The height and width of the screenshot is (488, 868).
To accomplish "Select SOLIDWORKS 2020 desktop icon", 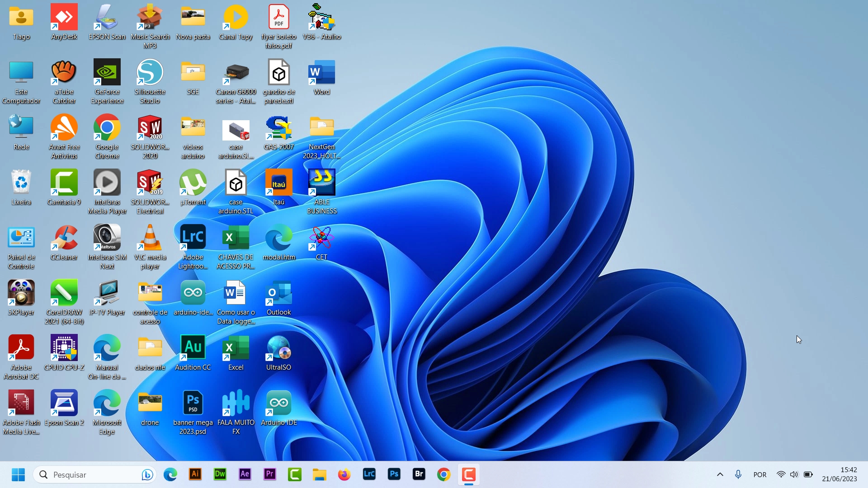I will click(x=150, y=137).
